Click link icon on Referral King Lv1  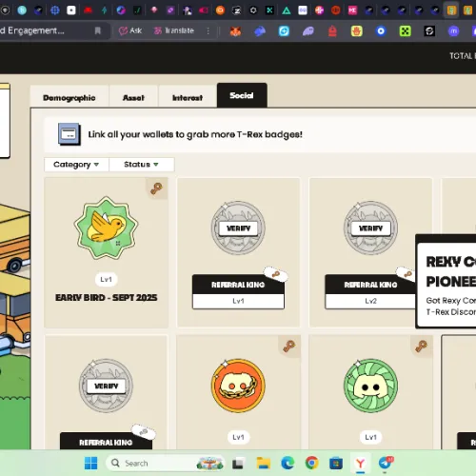coord(275,273)
